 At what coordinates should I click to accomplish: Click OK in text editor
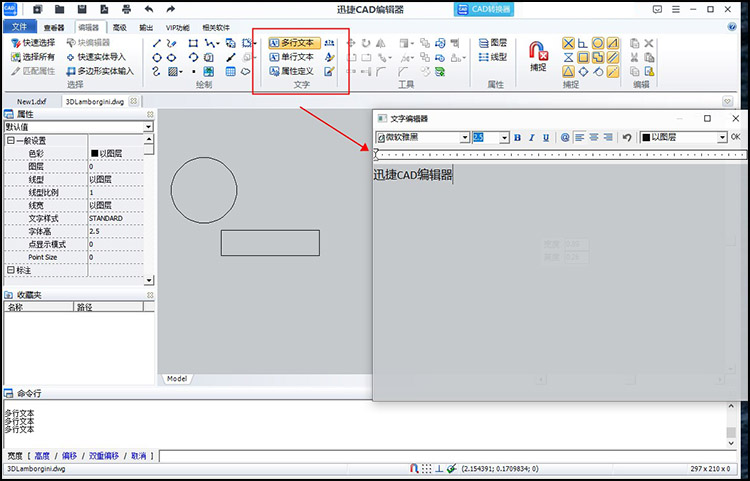pyautogui.click(x=736, y=137)
